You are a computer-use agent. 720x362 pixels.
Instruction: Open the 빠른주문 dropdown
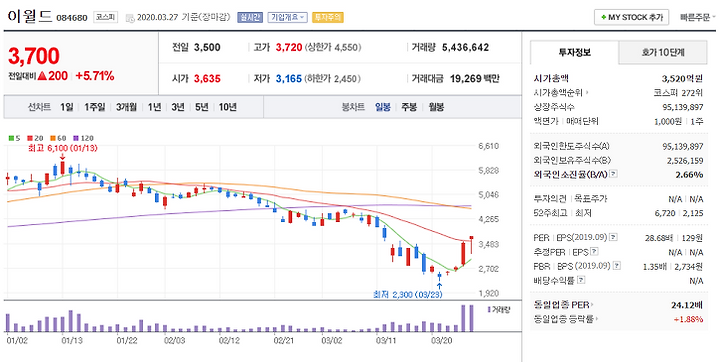[697, 17]
